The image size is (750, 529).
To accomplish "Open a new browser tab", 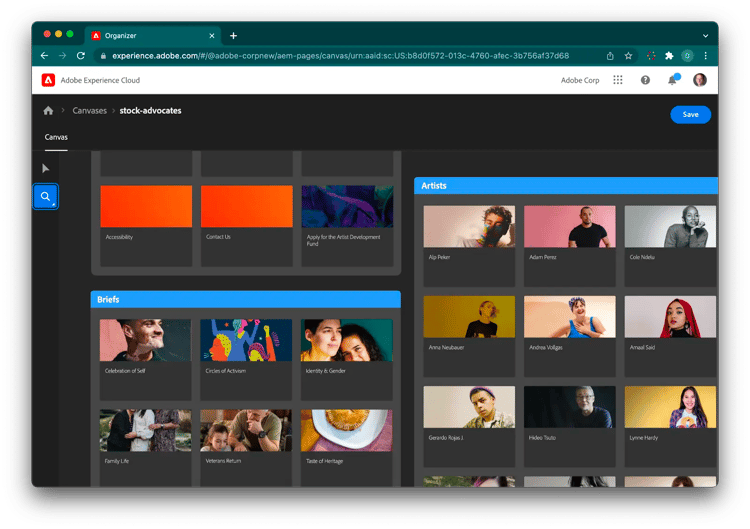I will point(233,35).
